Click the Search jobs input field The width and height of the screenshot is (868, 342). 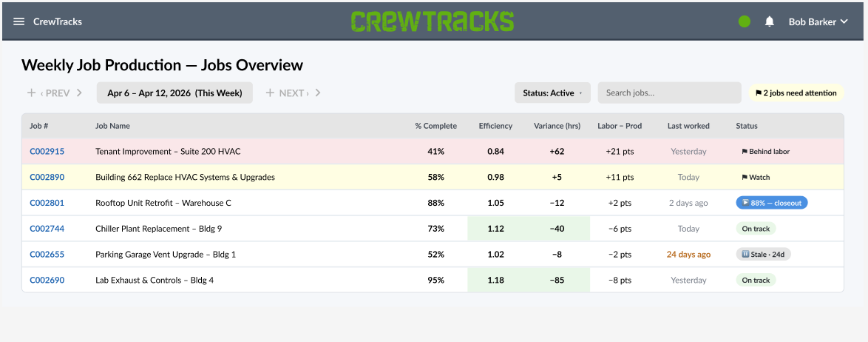[669, 93]
